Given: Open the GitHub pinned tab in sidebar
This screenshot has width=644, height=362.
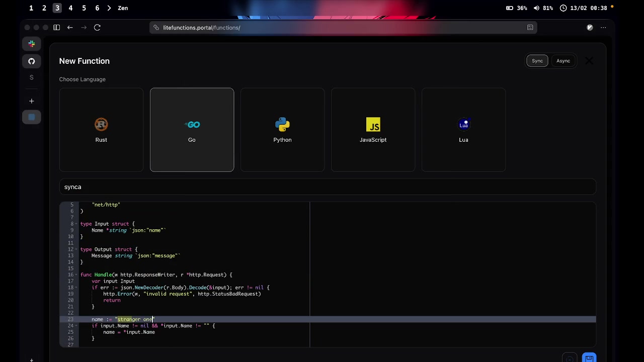Looking at the screenshot, I should point(31,61).
